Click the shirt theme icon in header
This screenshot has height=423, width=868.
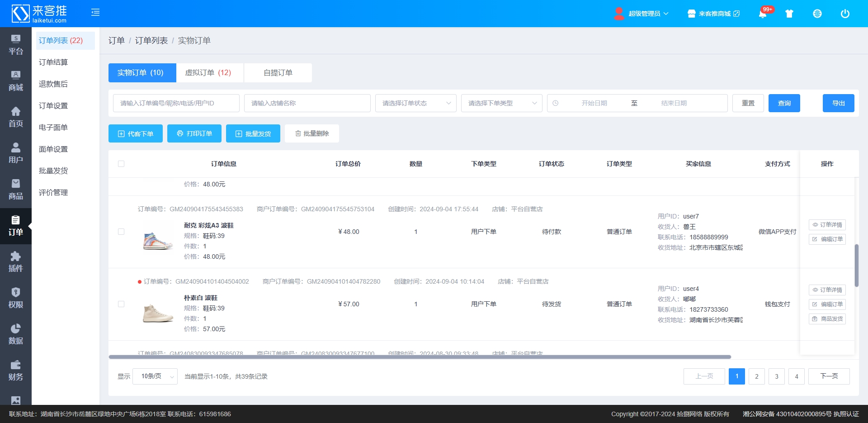pyautogui.click(x=789, y=14)
